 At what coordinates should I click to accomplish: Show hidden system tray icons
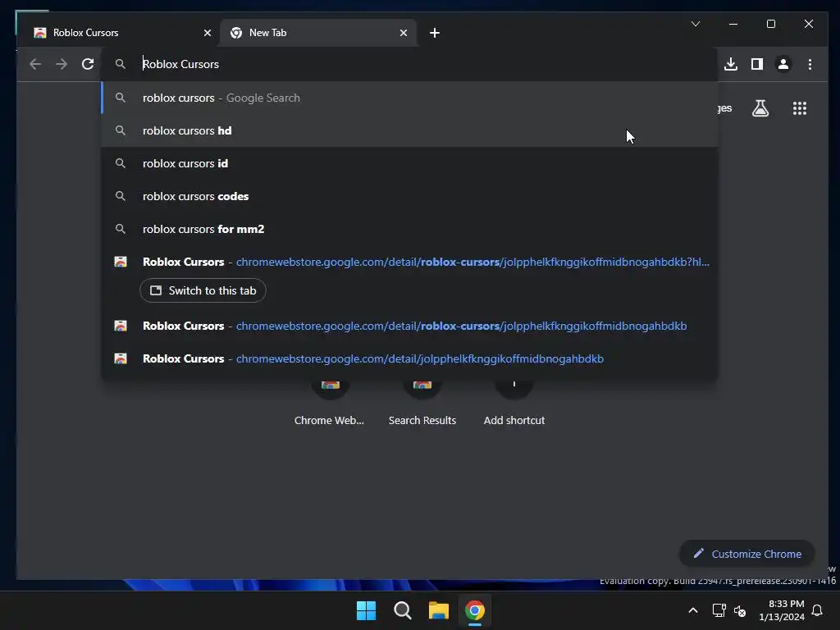tap(692, 610)
